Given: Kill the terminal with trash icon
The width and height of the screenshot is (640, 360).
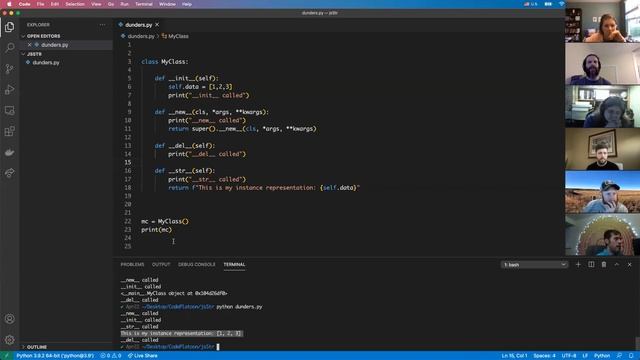Looking at the screenshot, I should (604, 264).
